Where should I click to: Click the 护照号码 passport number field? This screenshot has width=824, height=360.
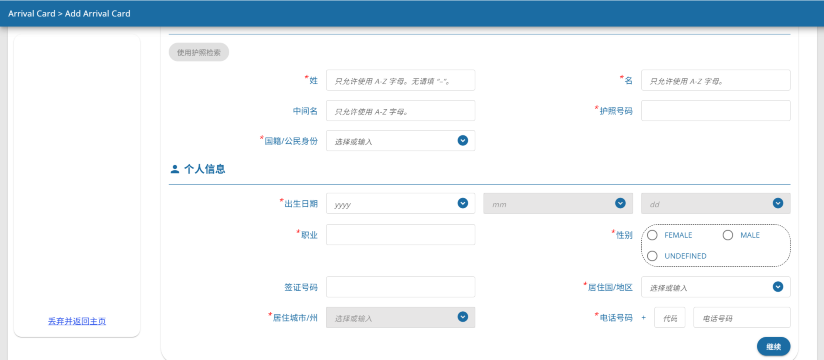click(716, 111)
